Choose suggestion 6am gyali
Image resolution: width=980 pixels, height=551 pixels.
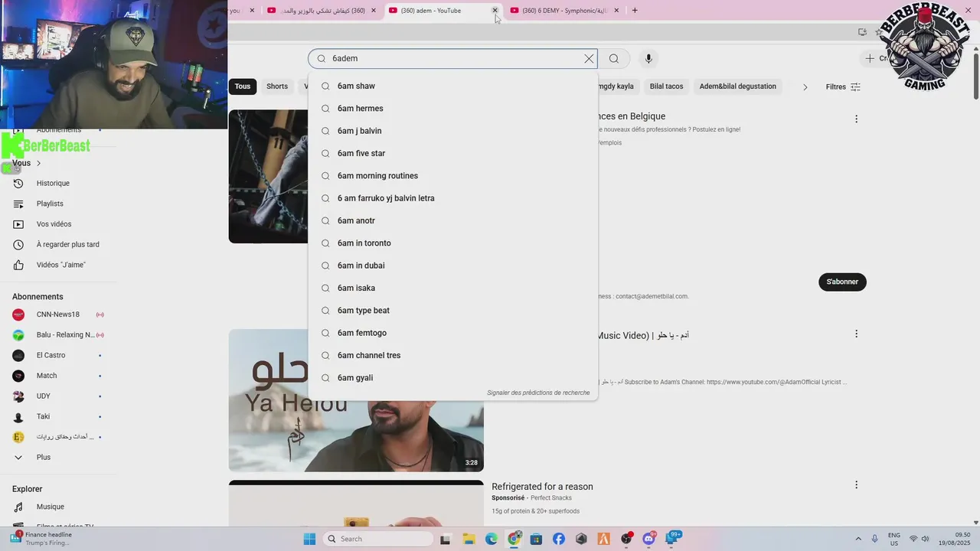[452, 378]
